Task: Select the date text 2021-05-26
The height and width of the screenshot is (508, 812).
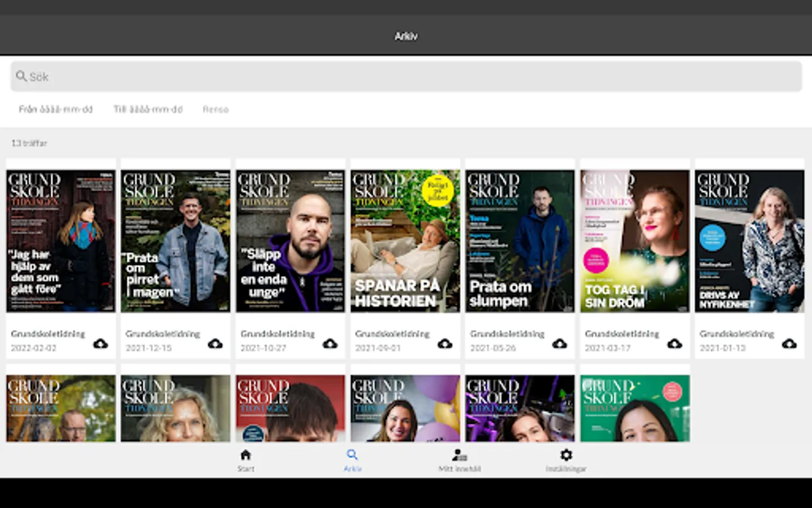Action: [x=493, y=348]
